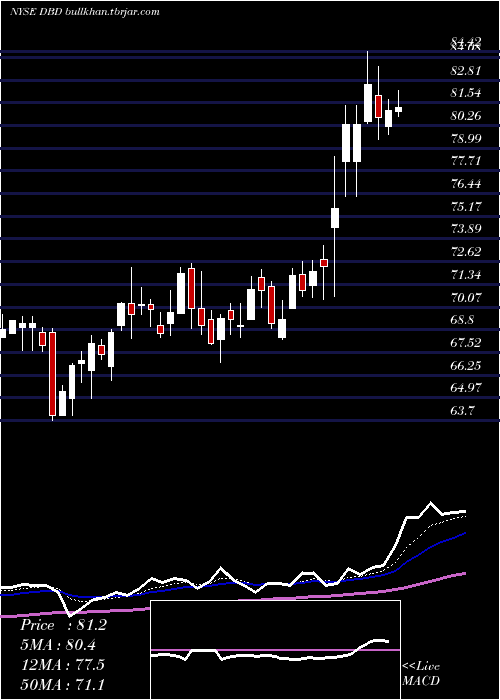Click the NYSE DBD chart title text
The height and width of the screenshot is (700, 500).
point(85,12)
